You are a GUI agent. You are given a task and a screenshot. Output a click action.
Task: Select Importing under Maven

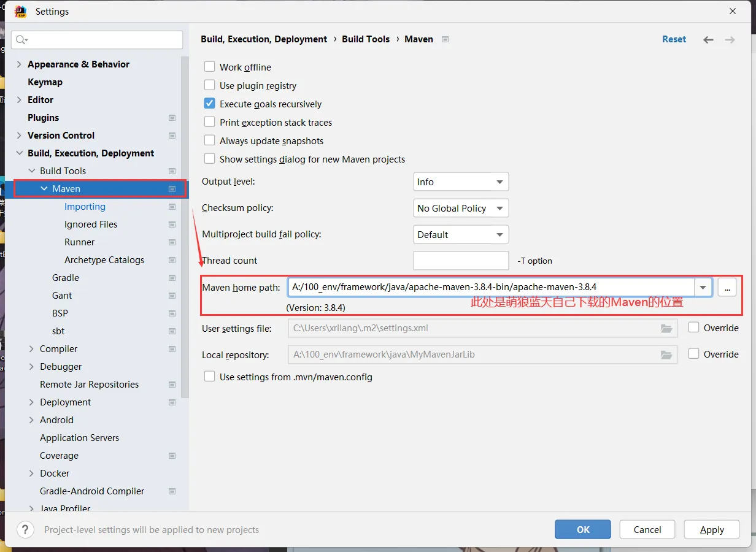pyautogui.click(x=85, y=207)
